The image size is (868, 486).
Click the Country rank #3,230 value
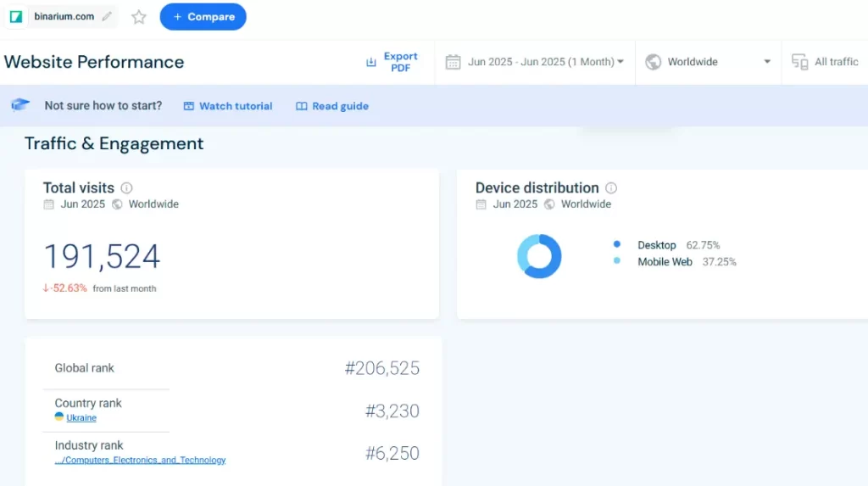(x=392, y=411)
